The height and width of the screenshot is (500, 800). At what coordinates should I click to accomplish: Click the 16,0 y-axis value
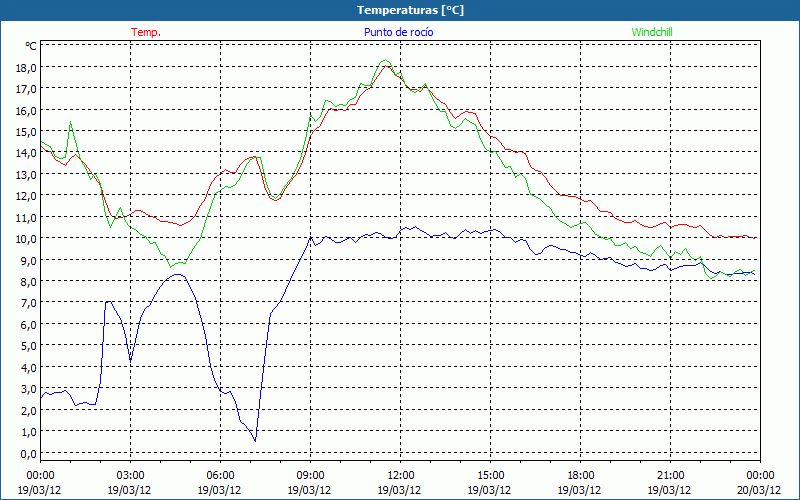(27, 110)
